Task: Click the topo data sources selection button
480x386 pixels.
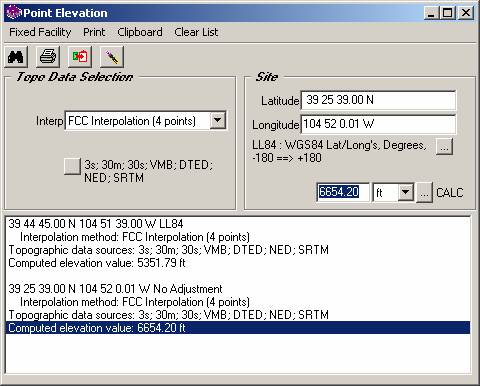Action: pyautogui.click(x=72, y=166)
